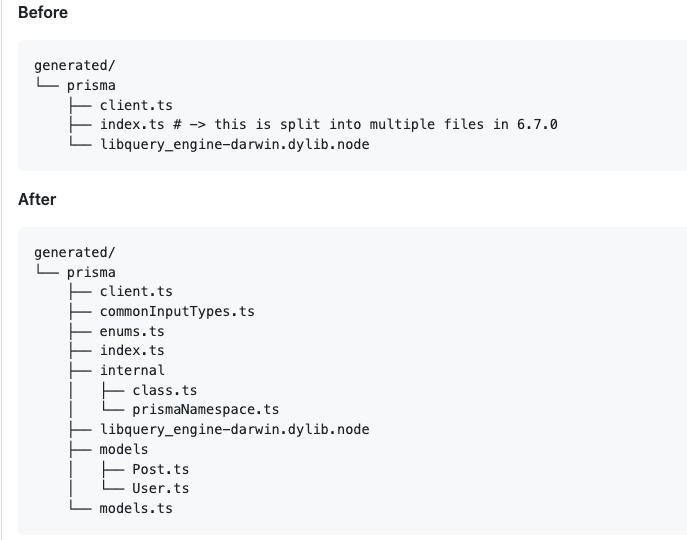Click models.ts at the bottom of the tree

click(x=136, y=508)
